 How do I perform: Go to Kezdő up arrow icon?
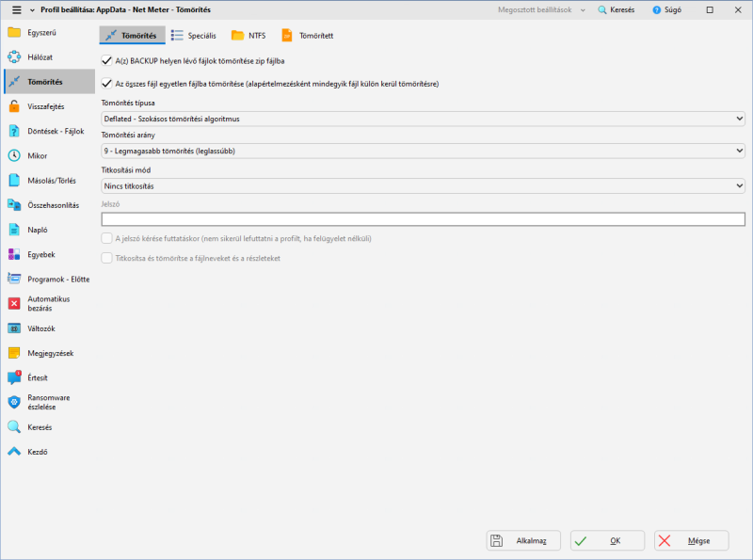point(14,452)
